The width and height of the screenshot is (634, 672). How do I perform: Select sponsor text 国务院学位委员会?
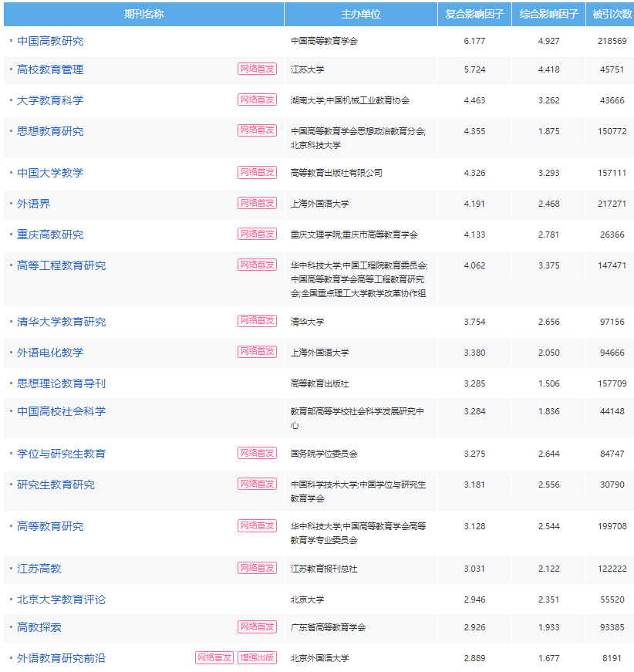(324, 454)
